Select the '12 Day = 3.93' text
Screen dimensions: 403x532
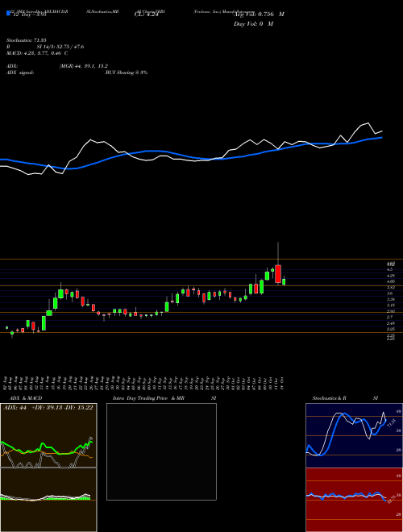point(29,15)
